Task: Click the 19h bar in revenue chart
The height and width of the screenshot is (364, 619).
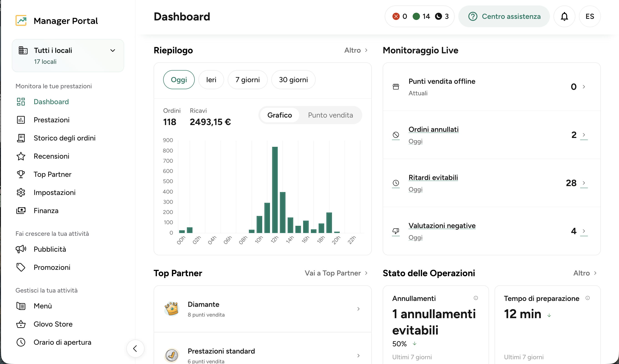Action: click(329, 222)
